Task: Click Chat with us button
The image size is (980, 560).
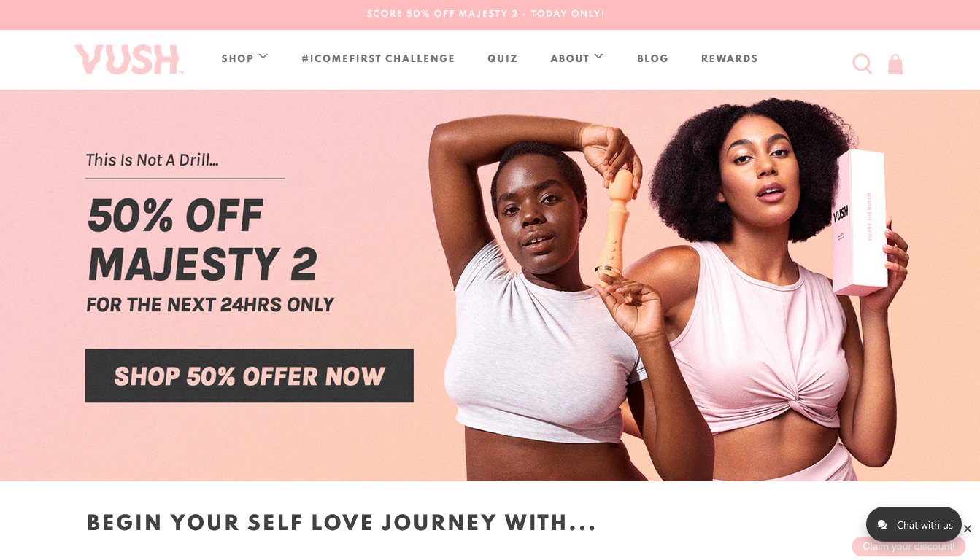Action: click(x=914, y=525)
